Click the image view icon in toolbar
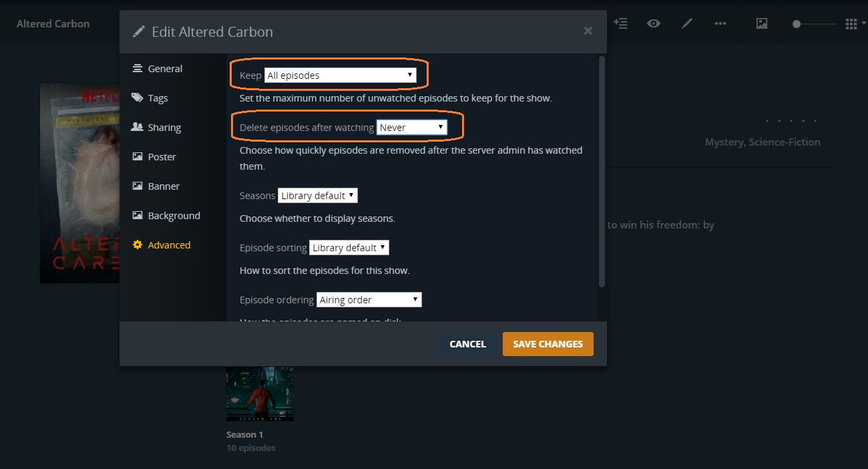The height and width of the screenshot is (469, 868). pos(762,23)
